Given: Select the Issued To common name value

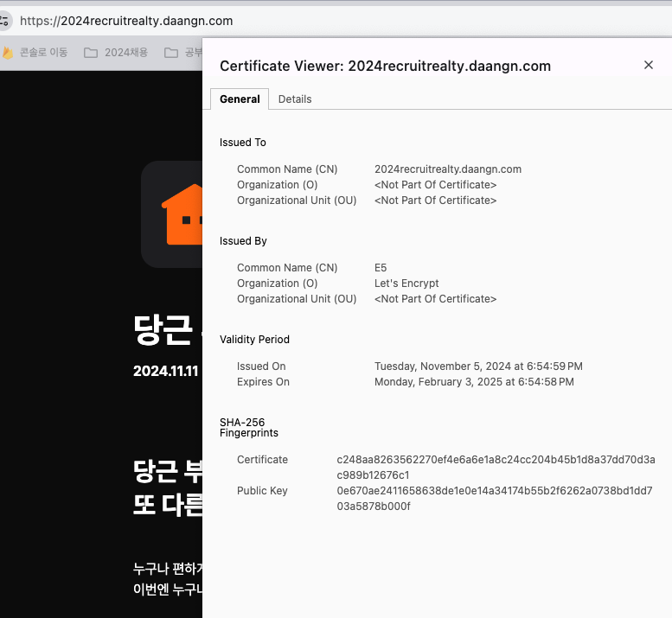Looking at the screenshot, I should (x=448, y=169).
